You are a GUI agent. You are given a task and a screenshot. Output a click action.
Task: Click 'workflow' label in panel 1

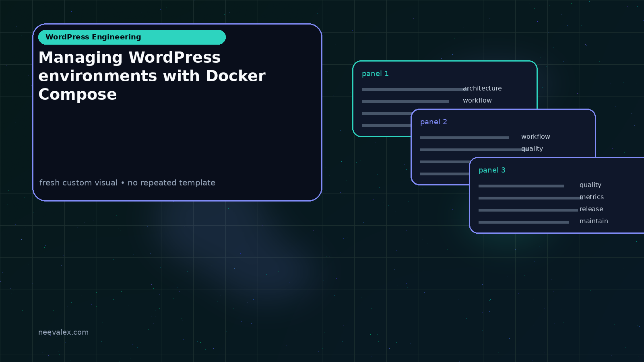click(x=477, y=101)
